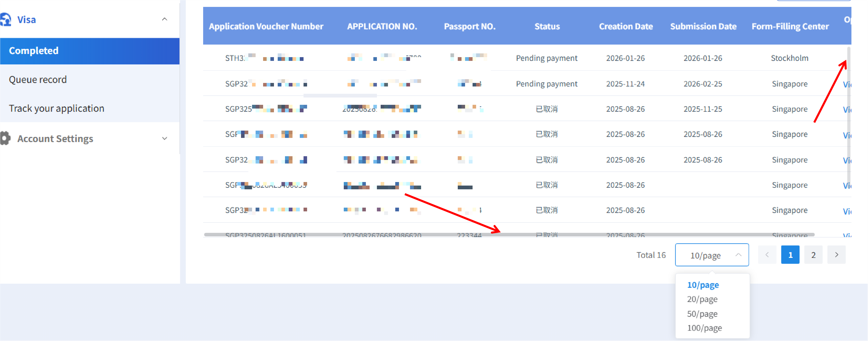
Task: Choose 50/page option
Action: point(702,314)
